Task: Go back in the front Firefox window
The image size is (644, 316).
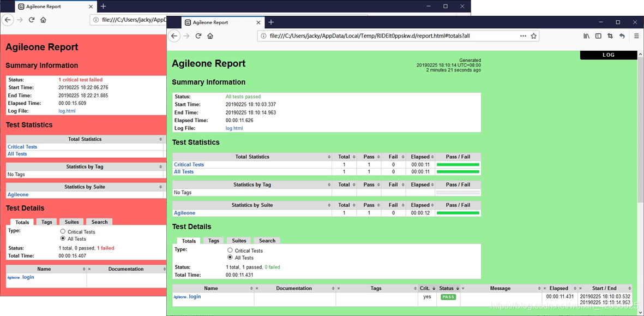Action: (174, 36)
